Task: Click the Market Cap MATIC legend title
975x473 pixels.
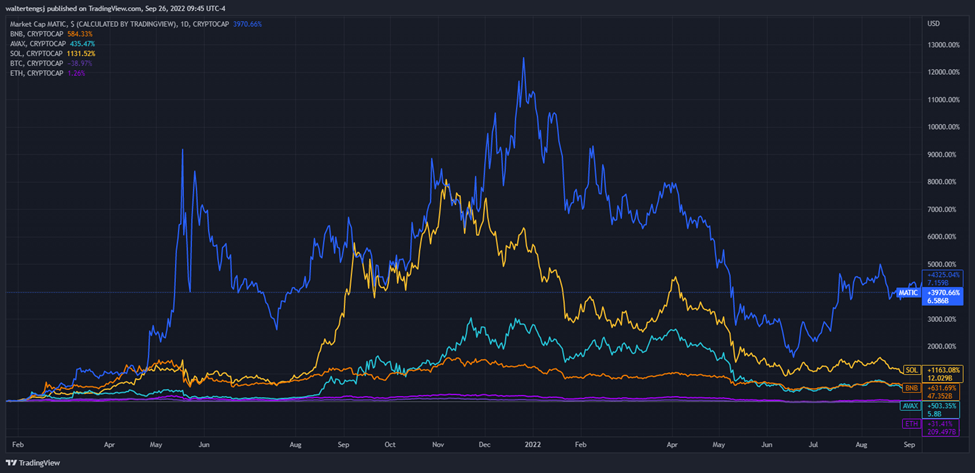Action: [x=118, y=24]
